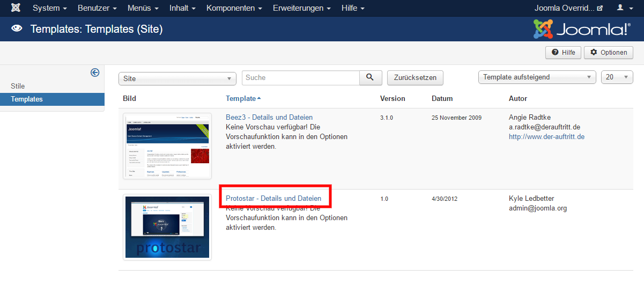Screen dimensions: 644x283
Task: Click the eye icon beside page title
Action: [x=17, y=29]
